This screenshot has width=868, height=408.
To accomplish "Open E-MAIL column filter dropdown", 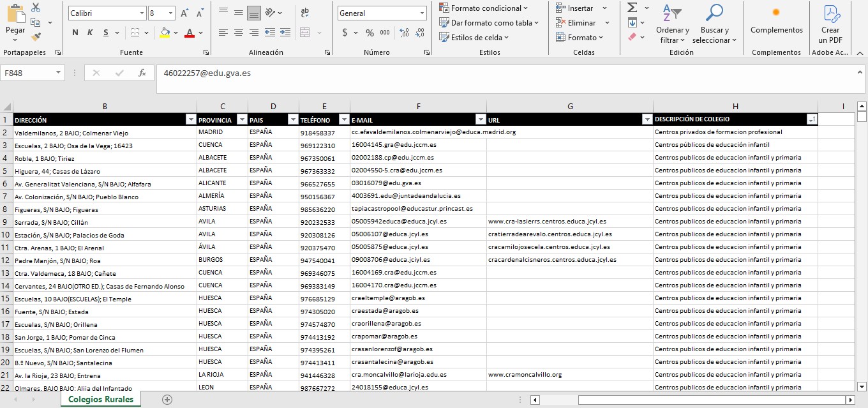I will coord(481,119).
